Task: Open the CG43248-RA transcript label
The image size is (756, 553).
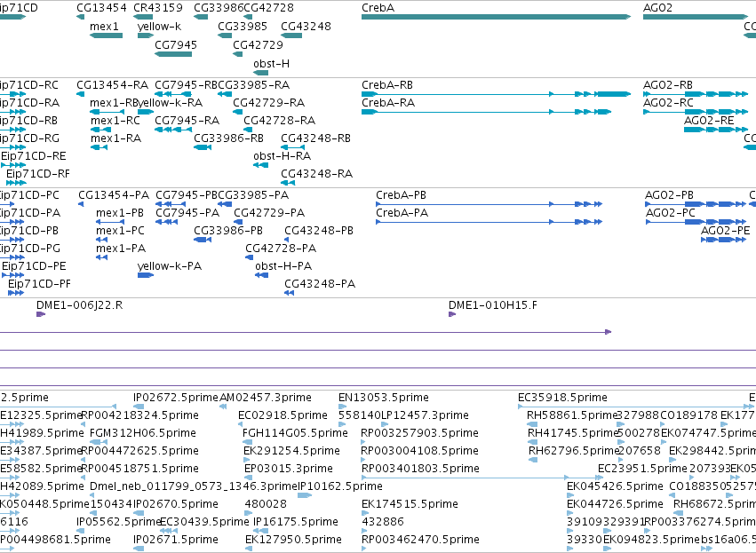Action: pos(317,174)
